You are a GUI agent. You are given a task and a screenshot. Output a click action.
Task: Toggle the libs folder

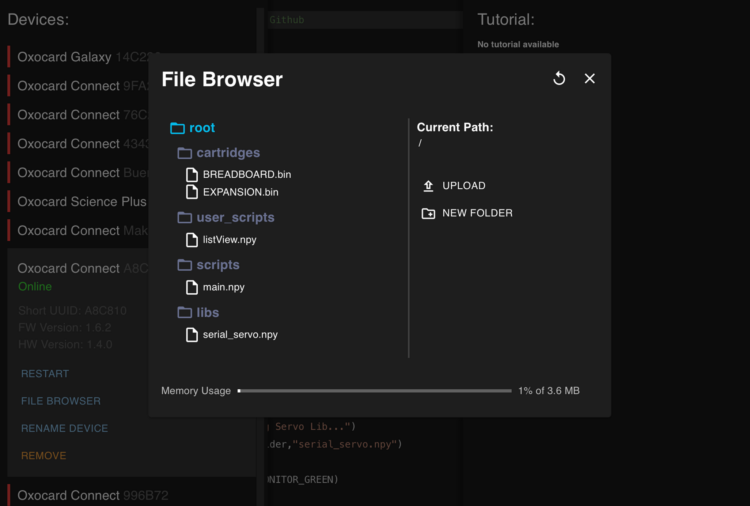(207, 312)
